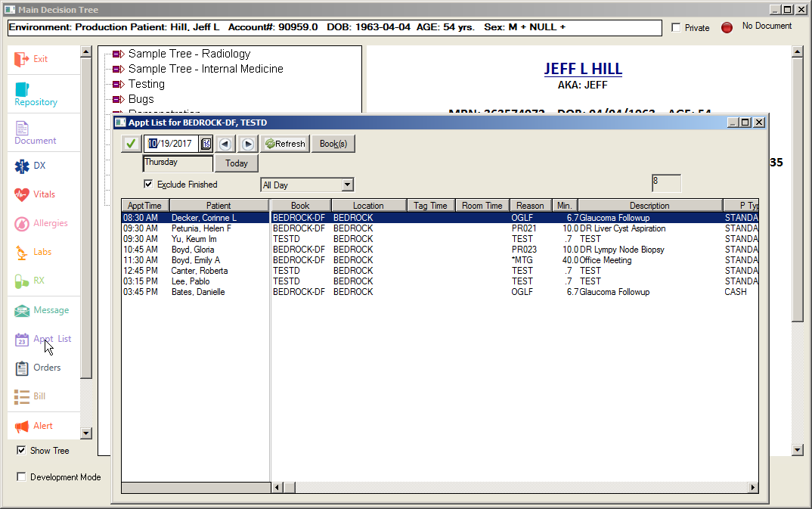Open the Orders clipboard icon

tap(22, 368)
